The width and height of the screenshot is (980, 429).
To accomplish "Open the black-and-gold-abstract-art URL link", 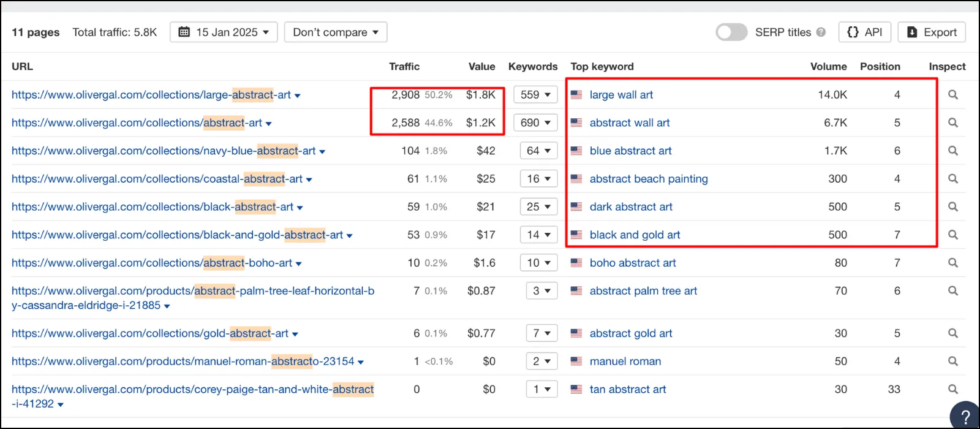I will [x=177, y=235].
